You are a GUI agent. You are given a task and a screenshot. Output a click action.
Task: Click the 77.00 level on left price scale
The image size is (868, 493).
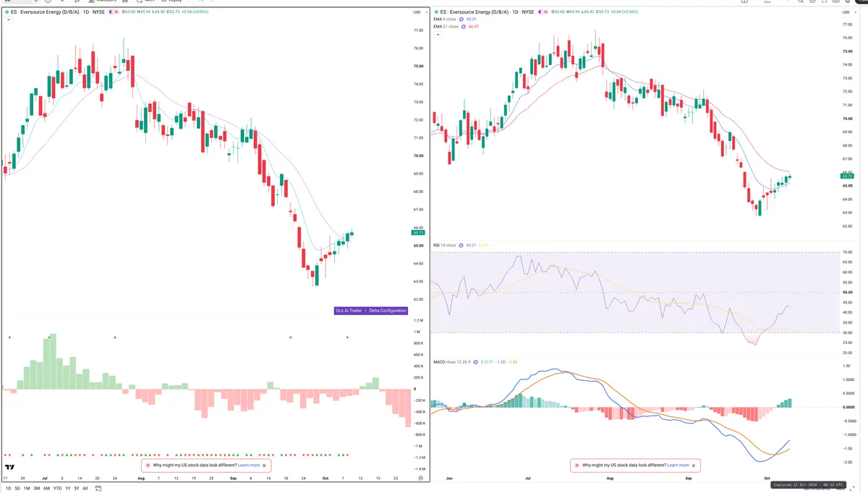click(x=418, y=30)
